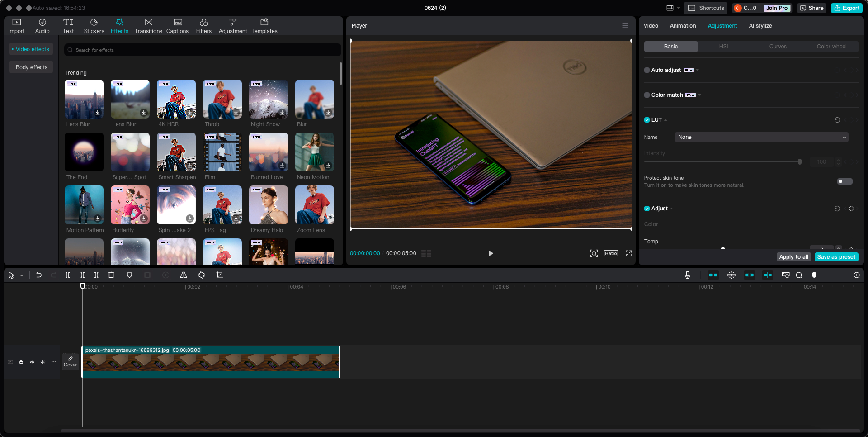Select the Mirror flip tool

click(183, 275)
